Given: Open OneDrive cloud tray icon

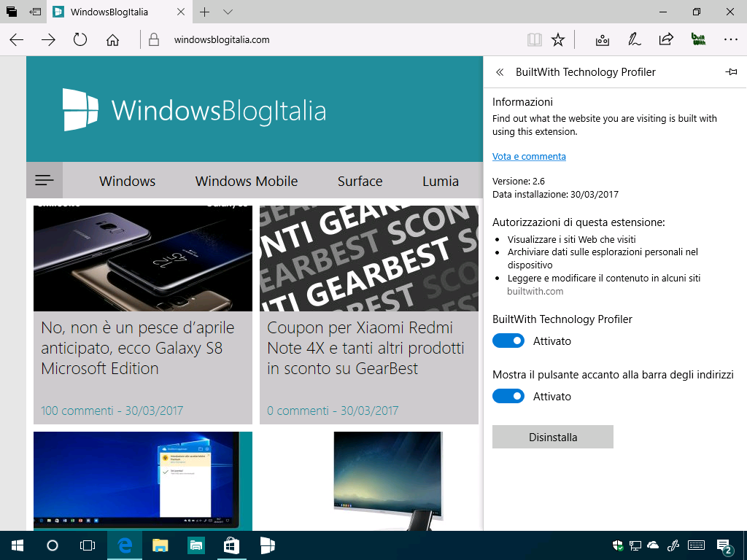Looking at the screenshot, I should click(653, 545).
